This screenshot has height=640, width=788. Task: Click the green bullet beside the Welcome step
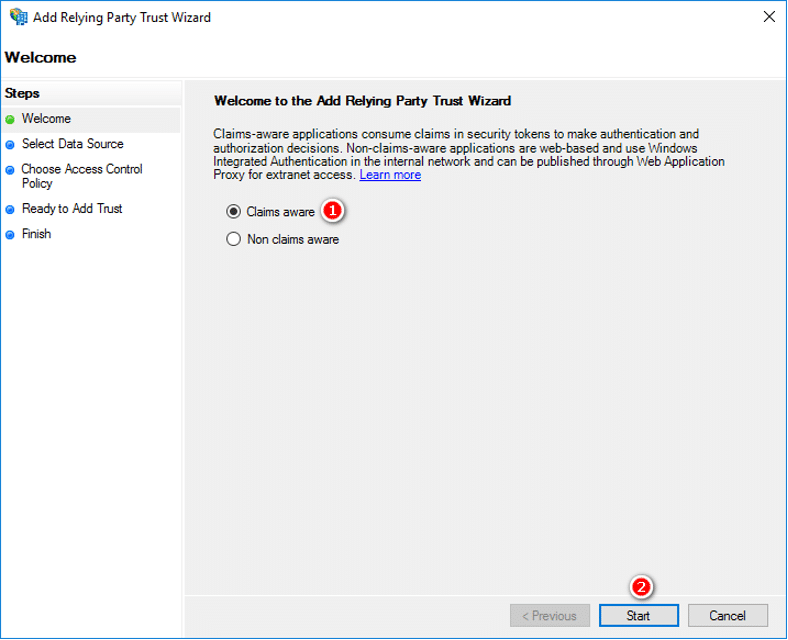pos(10,120)
